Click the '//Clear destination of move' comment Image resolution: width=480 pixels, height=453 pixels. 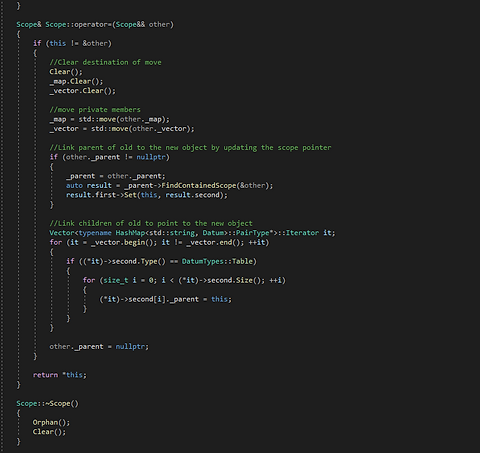(105, 62)
